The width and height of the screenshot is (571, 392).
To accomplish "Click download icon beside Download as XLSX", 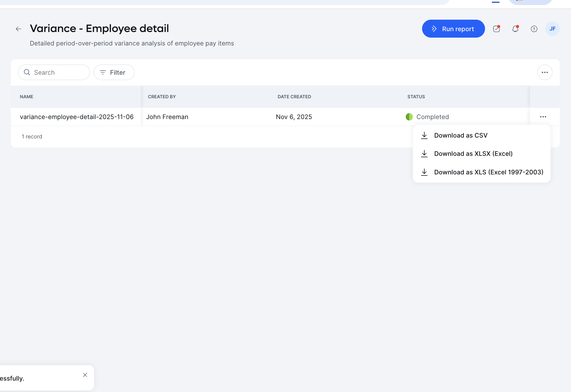I will pyautogui.click(x=424, y=154).
